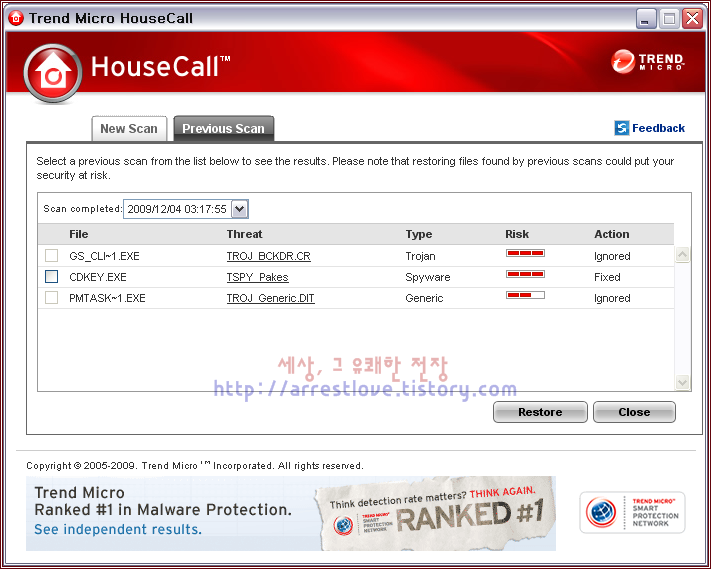711x569 pixels.
Task: Click the Risk column header
Action: (517, 234)
